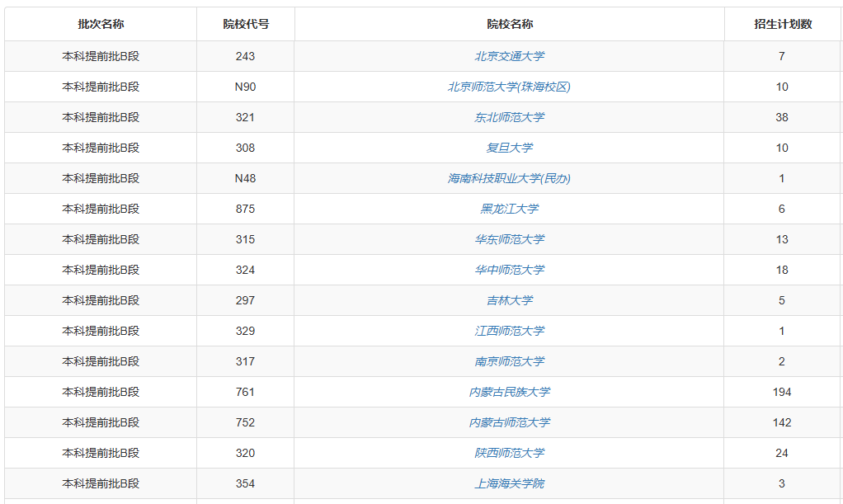Screen dimensions: 843x504
Task: Open the 陕西师范大学 link
Action: point(509,453)
